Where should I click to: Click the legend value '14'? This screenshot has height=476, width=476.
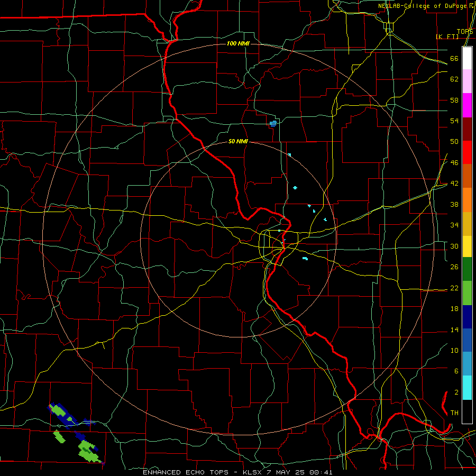pyautogui.click(x=454, y=329)
